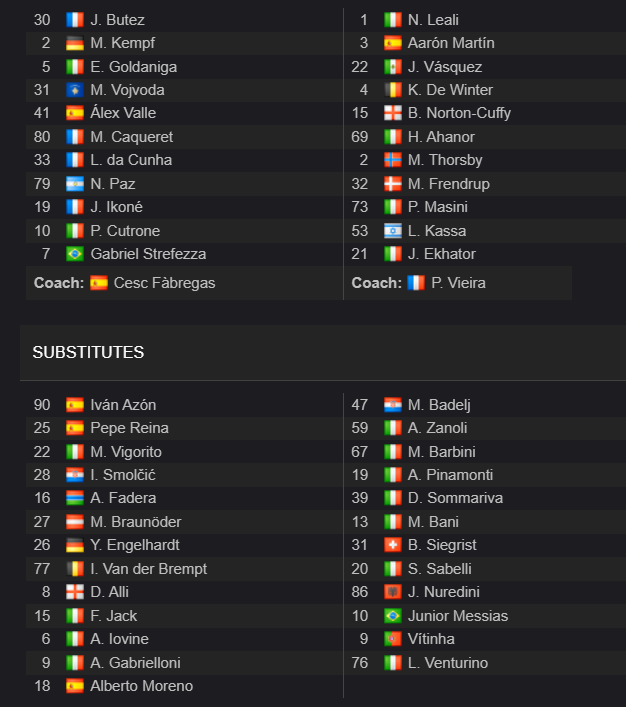This screenshot has height=707, width=626.
Task: Click the Gambia flag beside A. Fadera
Action: [x=75, y=498]
